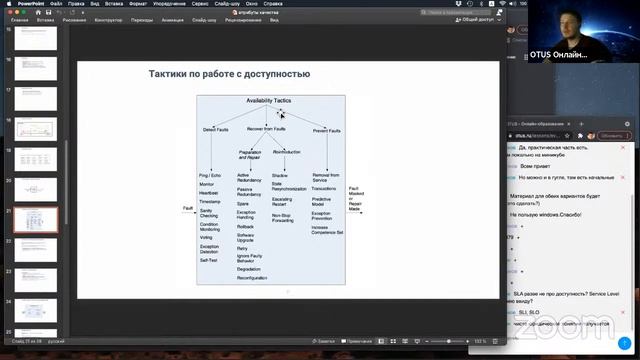Image resolution: width=640 pixels, height=360 pixels.
Task: Select slide 20 thumbnail
Action: [36, 189]
